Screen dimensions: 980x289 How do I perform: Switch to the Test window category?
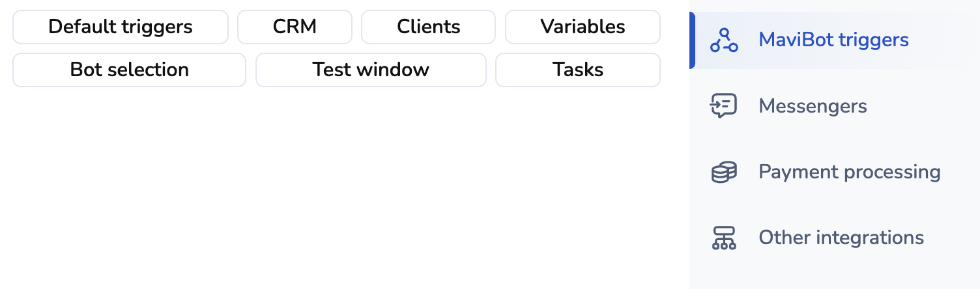tap(371, 70)
